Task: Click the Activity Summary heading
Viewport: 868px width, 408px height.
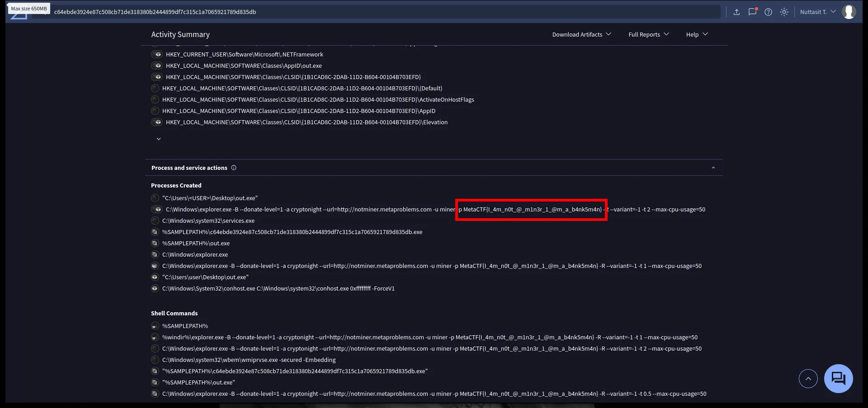Action: tap(180, 34)
